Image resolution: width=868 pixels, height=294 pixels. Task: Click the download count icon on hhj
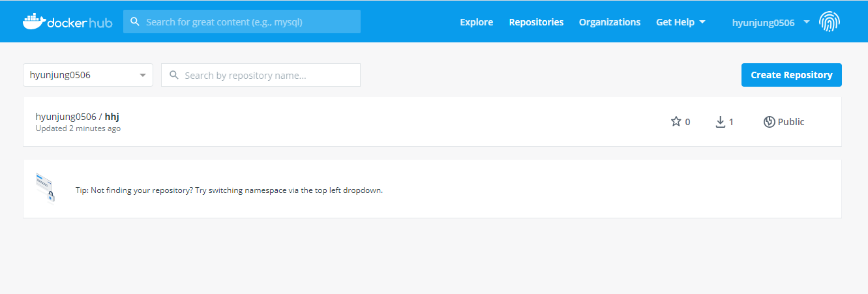click(721, 122)
